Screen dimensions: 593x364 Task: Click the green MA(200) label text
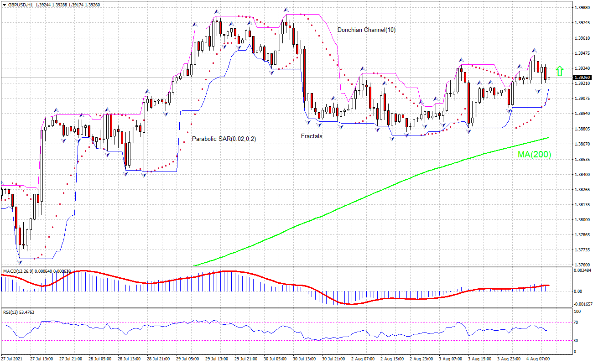point(534,155)
